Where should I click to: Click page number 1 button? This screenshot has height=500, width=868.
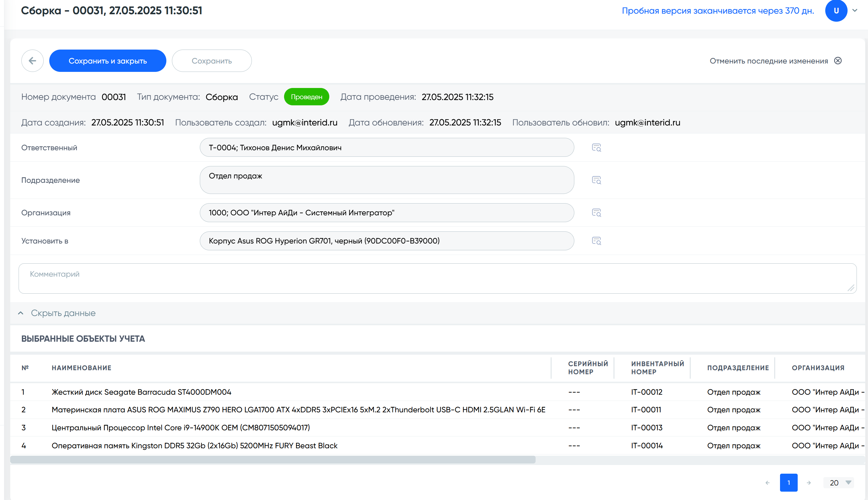click(788, 482)
